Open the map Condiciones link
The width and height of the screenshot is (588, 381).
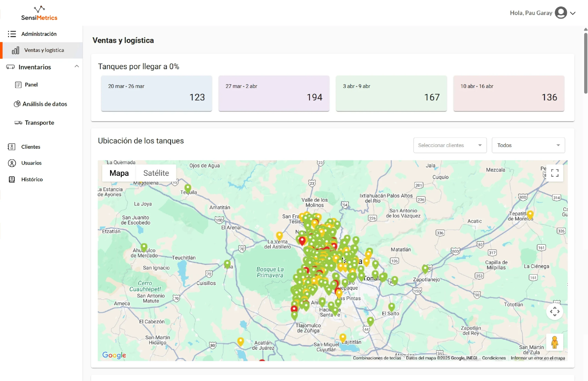tap(494, 358)
